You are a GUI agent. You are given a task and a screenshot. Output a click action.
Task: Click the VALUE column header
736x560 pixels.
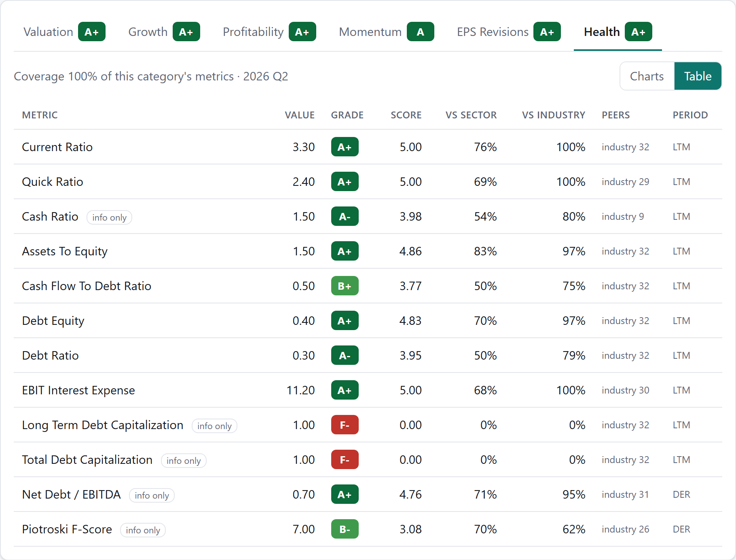coord(300,115)
